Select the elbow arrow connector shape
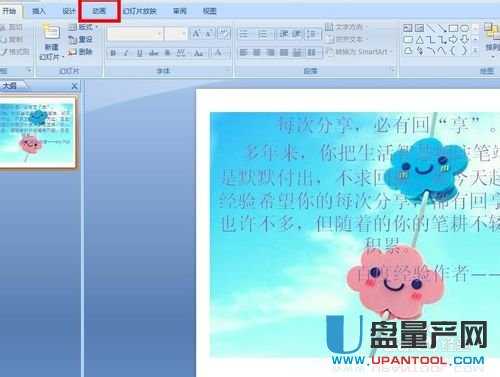500x377 pixels. (442, 40)
